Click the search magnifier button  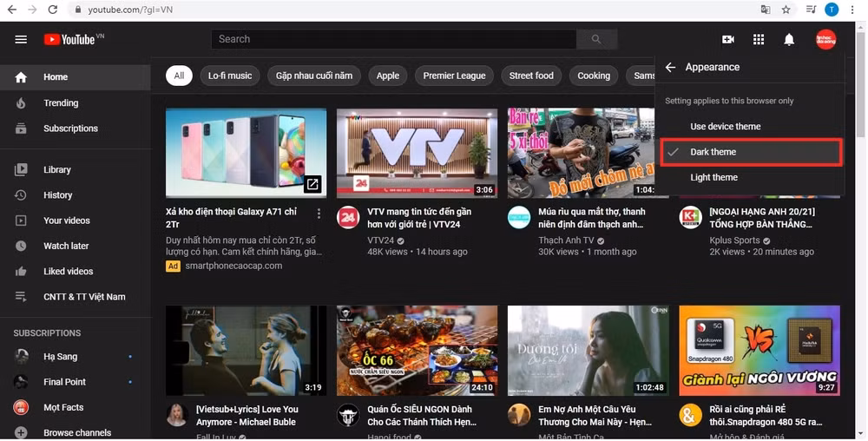coord(596,39)
